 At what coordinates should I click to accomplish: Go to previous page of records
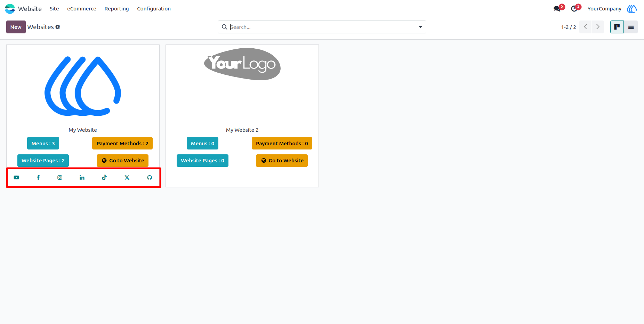586,27
